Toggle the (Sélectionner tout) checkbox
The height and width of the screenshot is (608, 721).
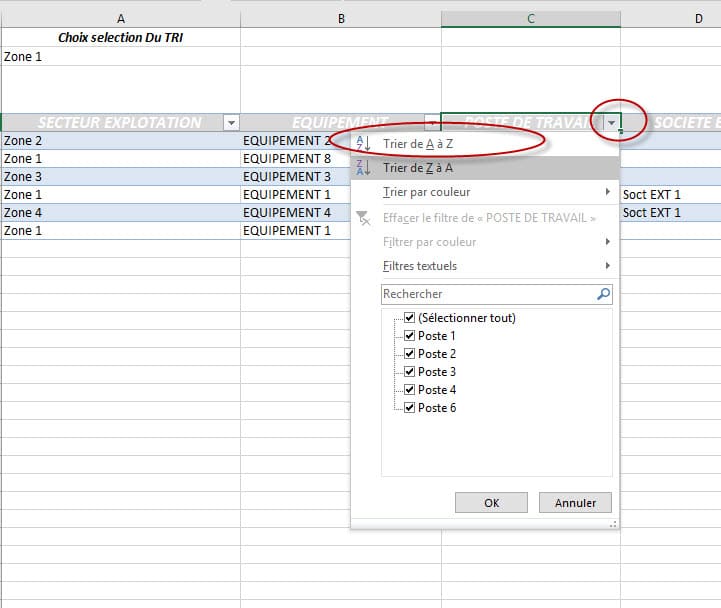[x=409, y=318]
